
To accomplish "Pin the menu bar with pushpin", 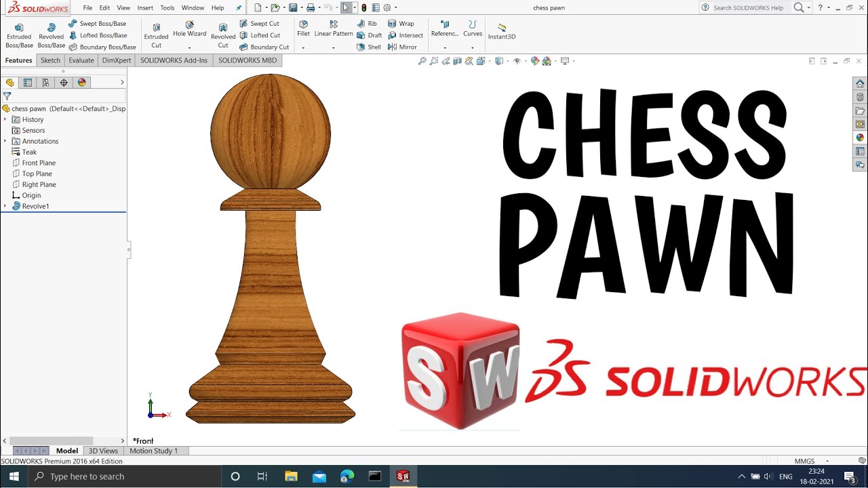I will [238, 8].
